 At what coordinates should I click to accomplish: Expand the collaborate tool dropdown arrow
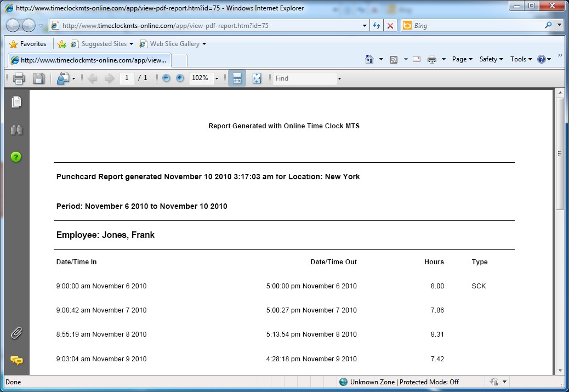(x=73, y=78)
